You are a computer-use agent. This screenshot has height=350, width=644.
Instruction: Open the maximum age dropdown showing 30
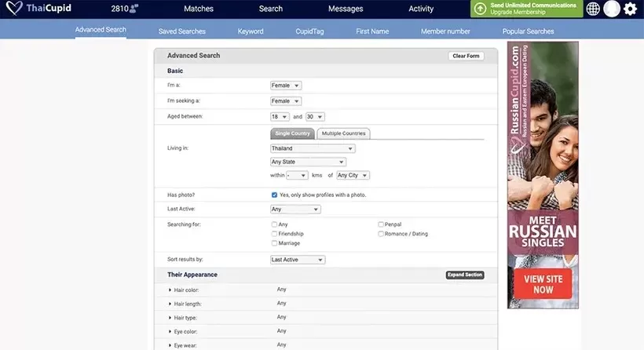pyautogui.click(x=315, y=117)
